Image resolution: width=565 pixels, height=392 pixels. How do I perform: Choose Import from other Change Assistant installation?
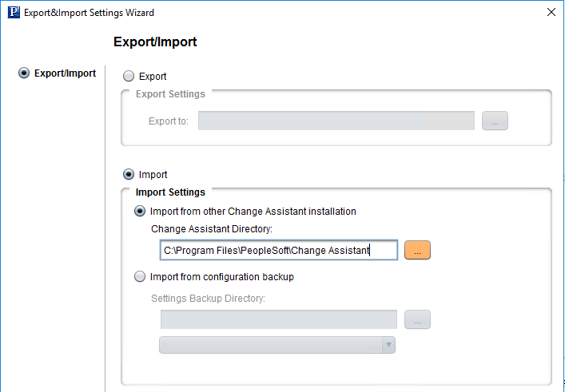click(140, 212)
